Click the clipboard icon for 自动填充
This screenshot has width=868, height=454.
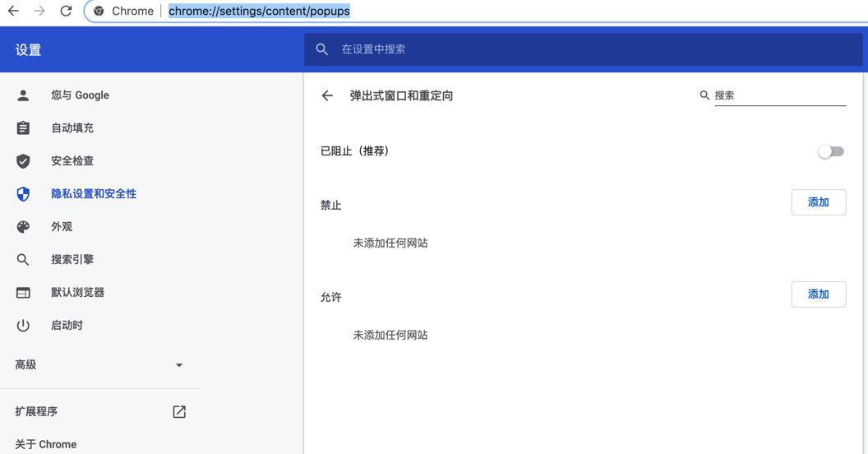tap(23, 128)
